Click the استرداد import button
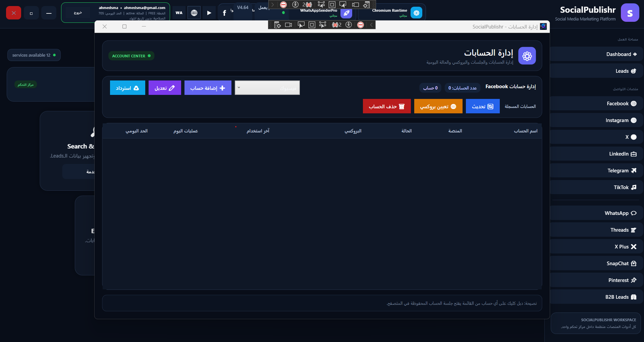 click(x=128, y=88)
